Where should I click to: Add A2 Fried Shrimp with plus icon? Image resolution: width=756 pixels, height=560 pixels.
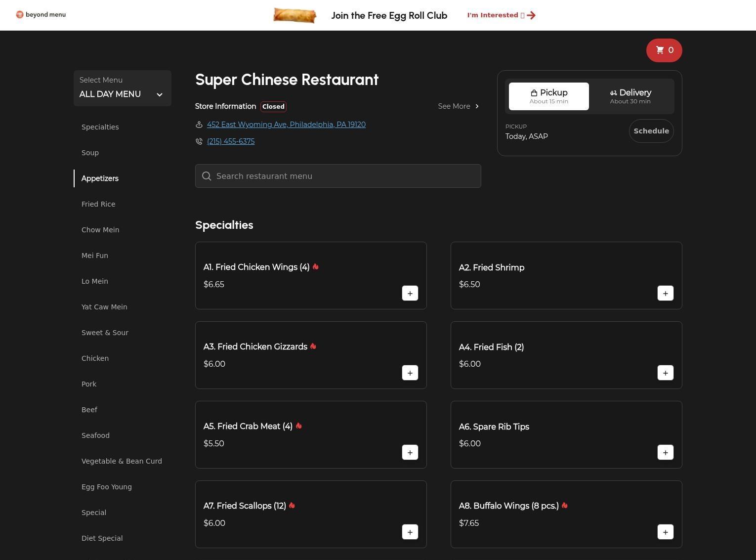click(x=665, y=294)
